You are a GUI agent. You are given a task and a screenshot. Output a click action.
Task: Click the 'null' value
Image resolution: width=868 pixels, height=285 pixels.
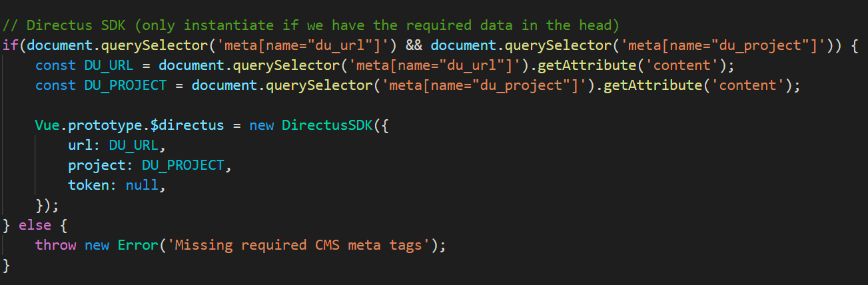pos(142,185)
